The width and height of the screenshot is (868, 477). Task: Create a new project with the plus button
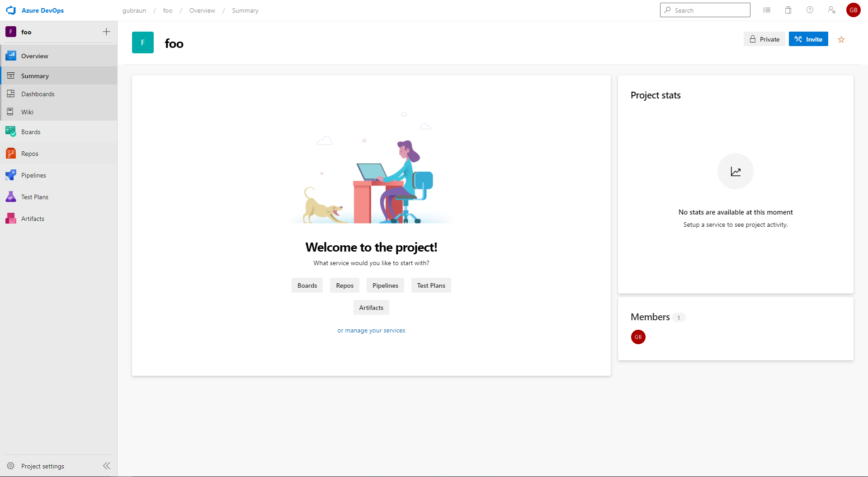pos(106,32)
